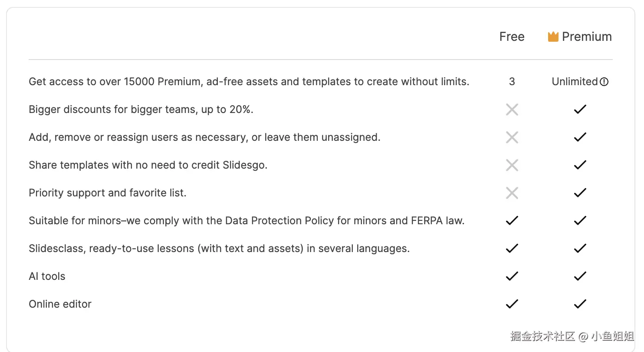Click Premium checkmark in Online editor row
Image resolution: width=644 pixels, height=352 pixels.
(580, 304)
